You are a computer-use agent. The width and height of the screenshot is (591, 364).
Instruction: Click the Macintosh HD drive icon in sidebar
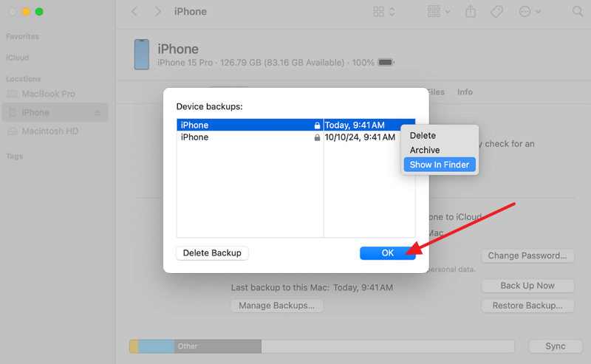click(x=13, y=131)
